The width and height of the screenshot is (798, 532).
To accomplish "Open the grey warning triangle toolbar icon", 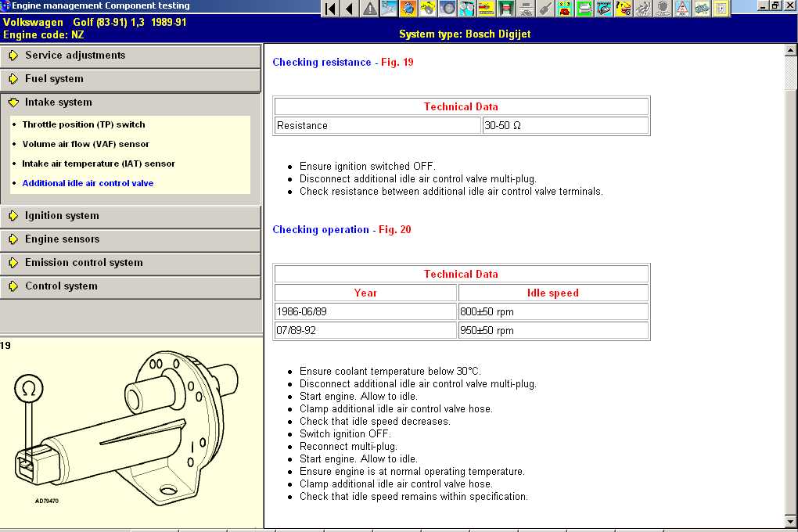I will click(369, 8).
